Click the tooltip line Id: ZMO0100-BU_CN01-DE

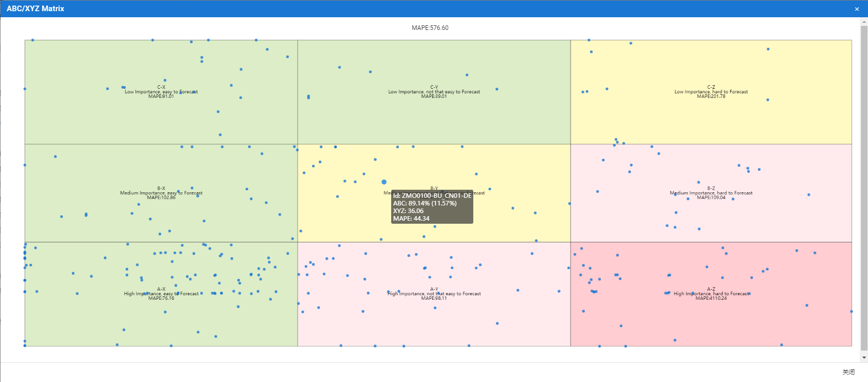pyautogui.click(x=432, y=195)
